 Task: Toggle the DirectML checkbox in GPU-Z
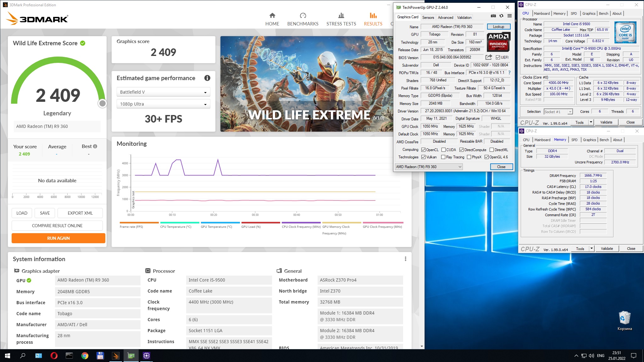(x=491, y=150)
